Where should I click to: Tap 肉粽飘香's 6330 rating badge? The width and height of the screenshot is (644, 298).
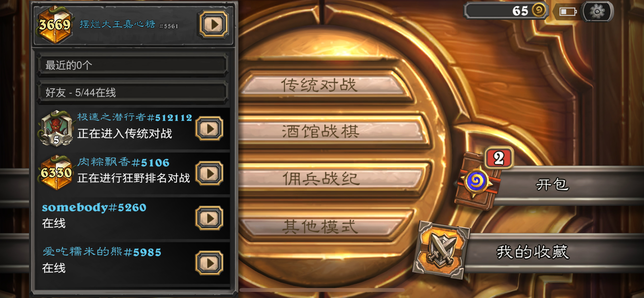coord(56,173)
